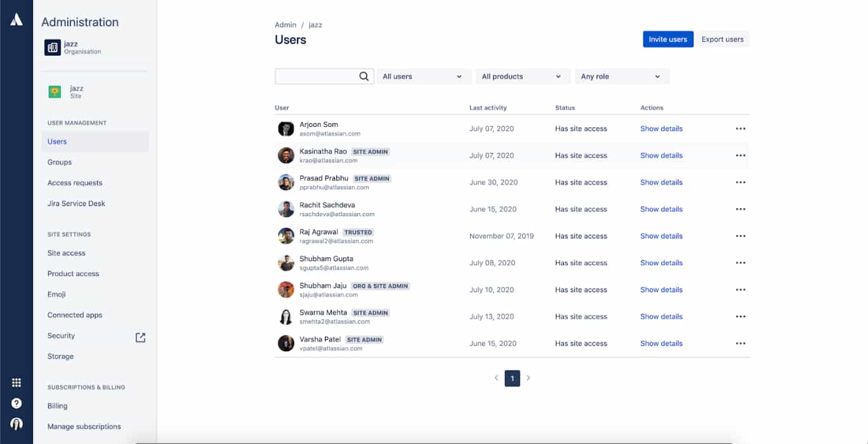Click the Invite users button
Screen dimensions: 868x444
(x=668, y=39)
